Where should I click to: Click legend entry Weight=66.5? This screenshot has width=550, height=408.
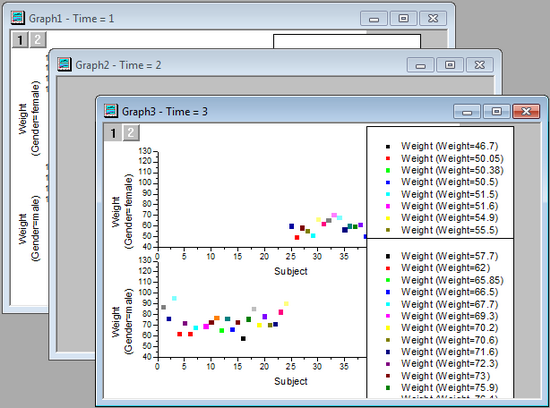(449, 292)
